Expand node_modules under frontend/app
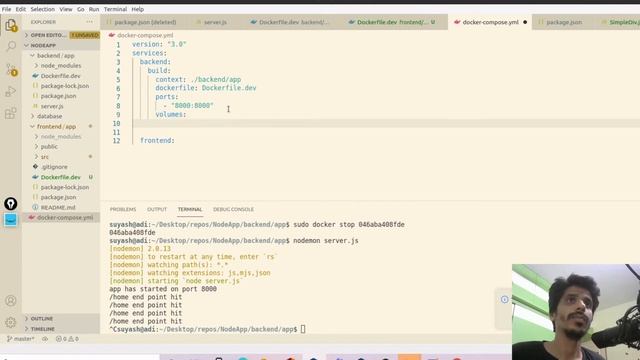 pos(61,137)
